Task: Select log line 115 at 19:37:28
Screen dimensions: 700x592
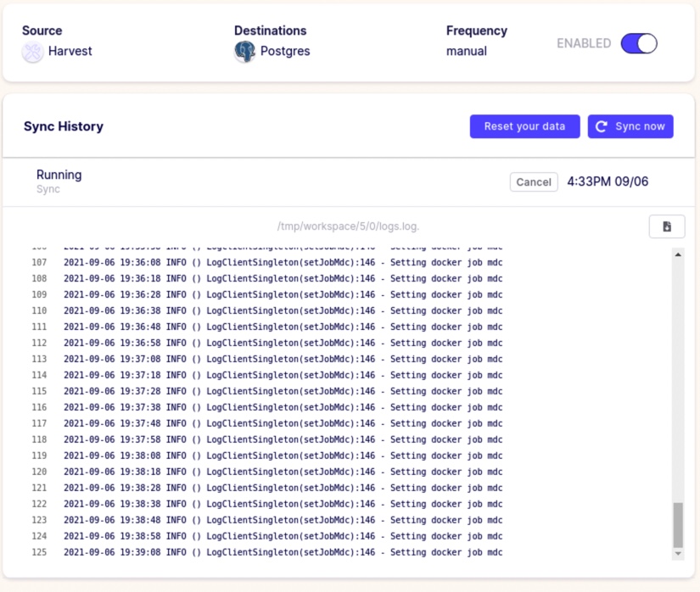Action: [267, 391]
